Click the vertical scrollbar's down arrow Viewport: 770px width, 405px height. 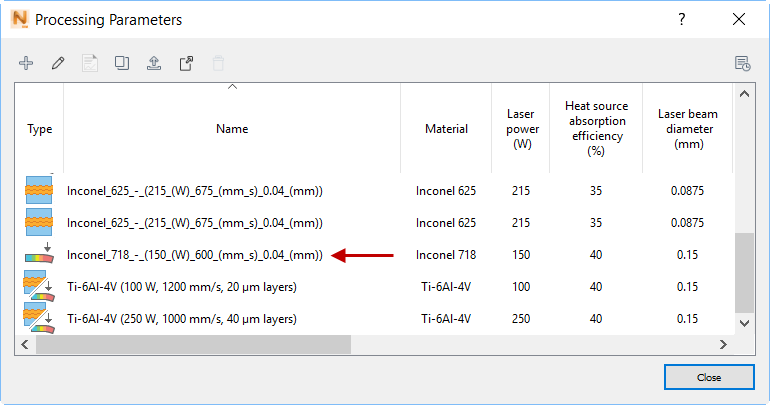pos(744,323)
